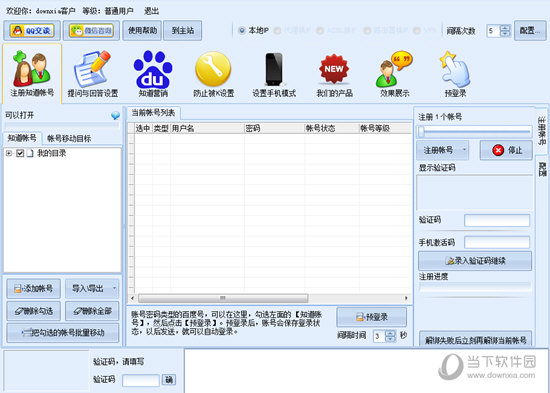Switch to the 帐号移动目标 tab
Image resolution: width=550 pixels, height=393 pixels.
point(69,139)
